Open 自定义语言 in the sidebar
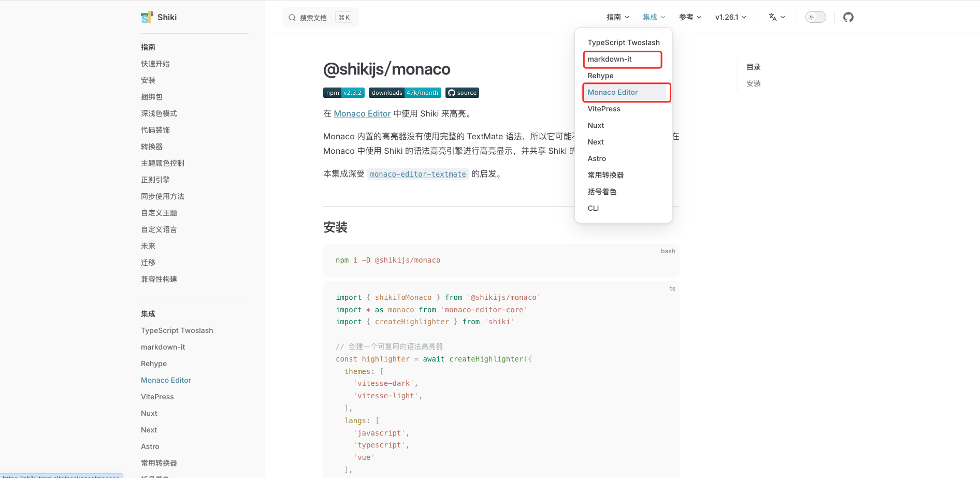 (159, 229)
